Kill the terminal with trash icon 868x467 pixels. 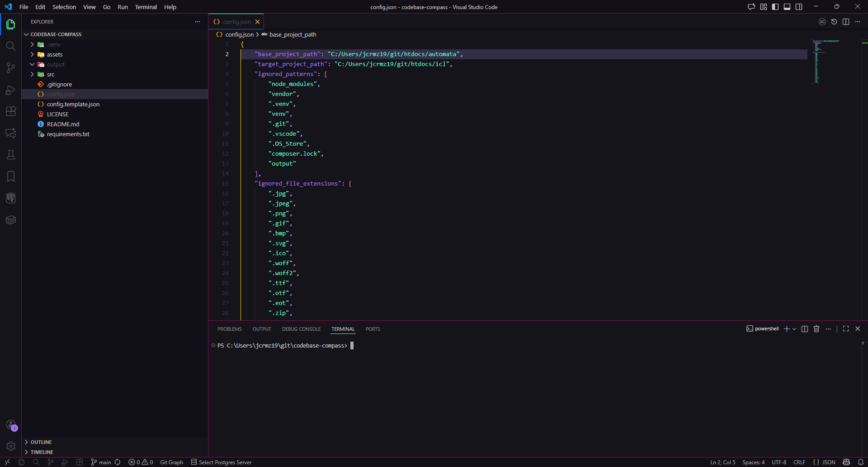pyautogui.click(x=816, y=329)
